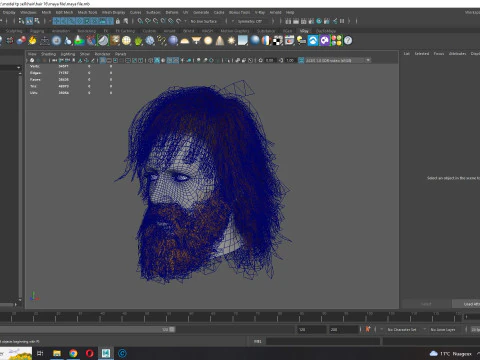Click the question mark help shelf icon

(348, 41)
